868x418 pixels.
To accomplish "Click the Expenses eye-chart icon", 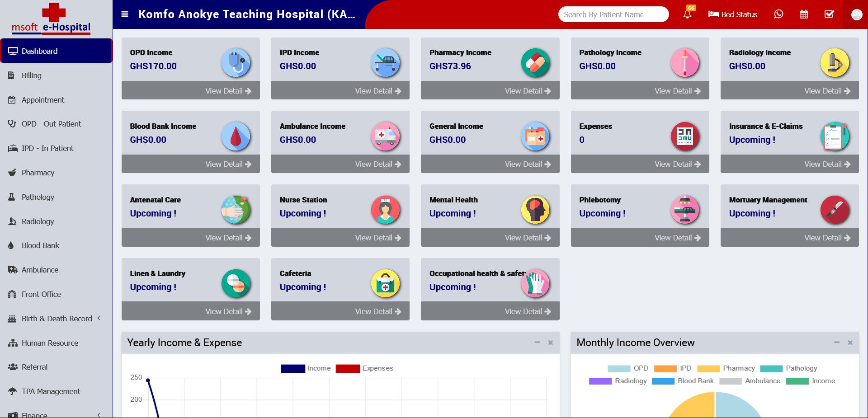I will [685, 136].
